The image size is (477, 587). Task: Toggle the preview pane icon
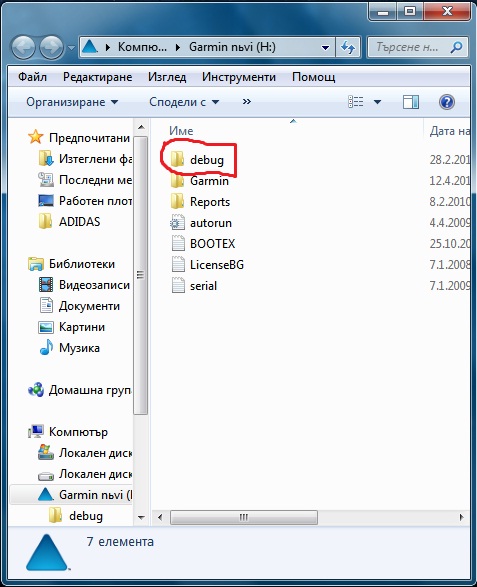click(411, 102)
